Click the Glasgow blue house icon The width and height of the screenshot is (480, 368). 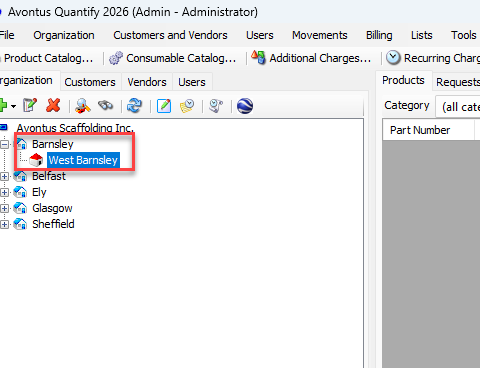pyautogui.click(x=20, y=208)
